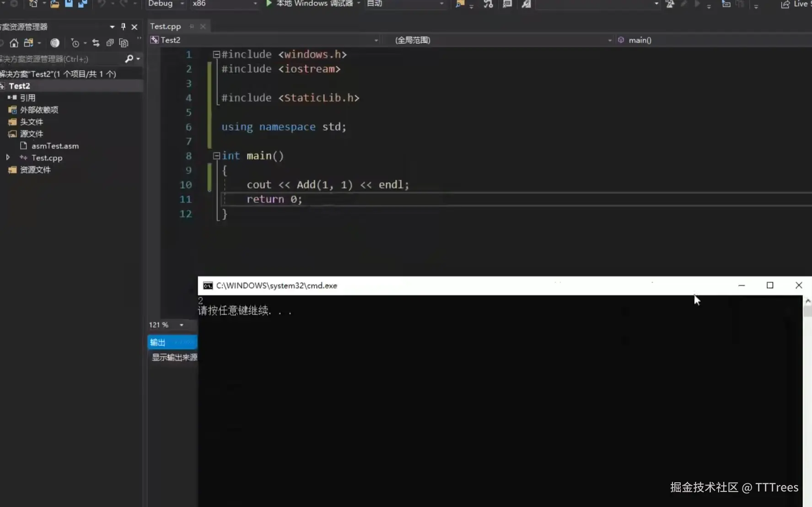The width and height of the screenshot is (812, 507).
Task: Select the Test2 project node
Action: click(20, 86)
